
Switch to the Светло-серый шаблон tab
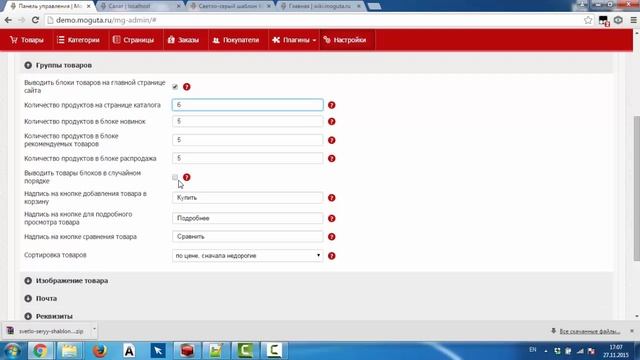click(230, 6)
